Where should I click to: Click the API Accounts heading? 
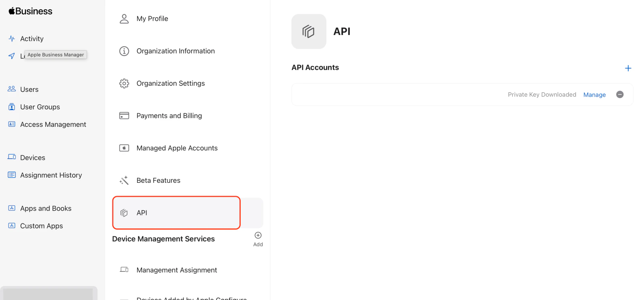click(315, 68)
